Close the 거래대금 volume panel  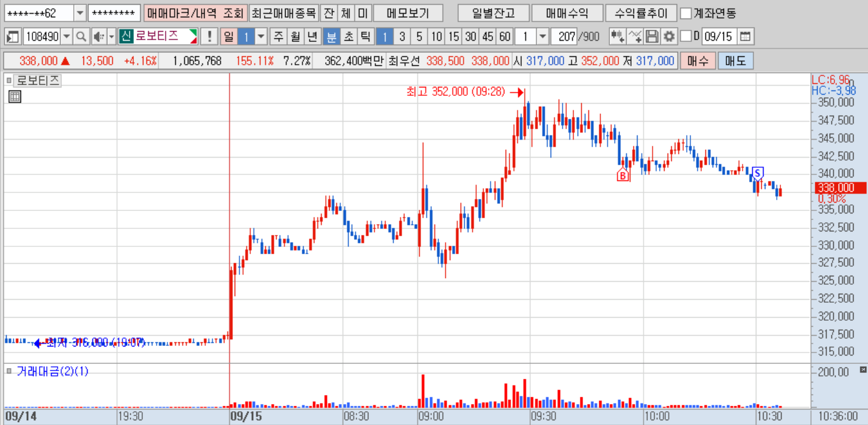863,370
